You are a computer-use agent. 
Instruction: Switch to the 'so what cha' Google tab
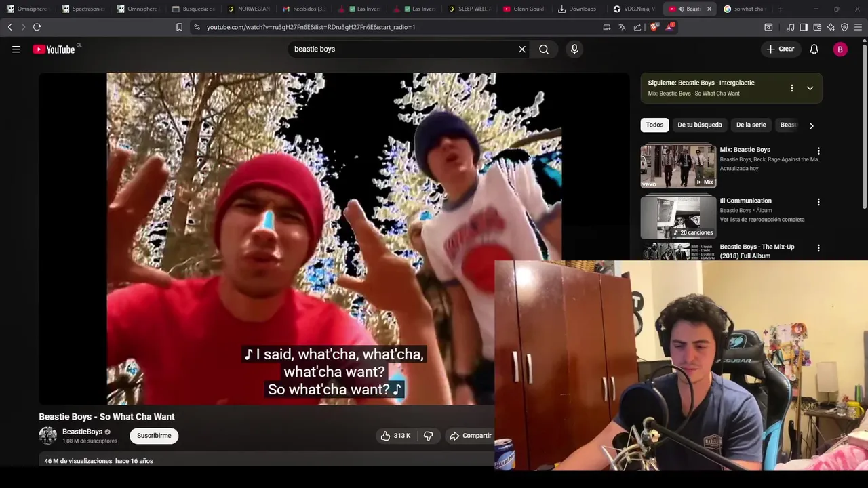746,9
